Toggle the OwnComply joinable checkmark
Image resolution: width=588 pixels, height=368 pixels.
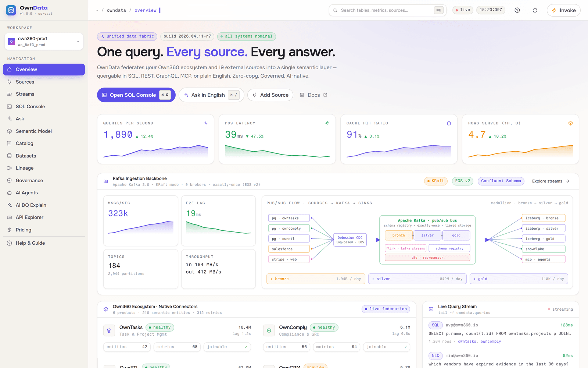coord(406,347)
